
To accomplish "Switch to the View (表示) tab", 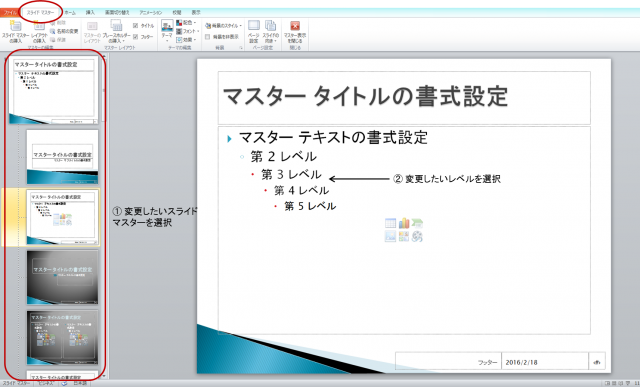I will click(196, 13).
